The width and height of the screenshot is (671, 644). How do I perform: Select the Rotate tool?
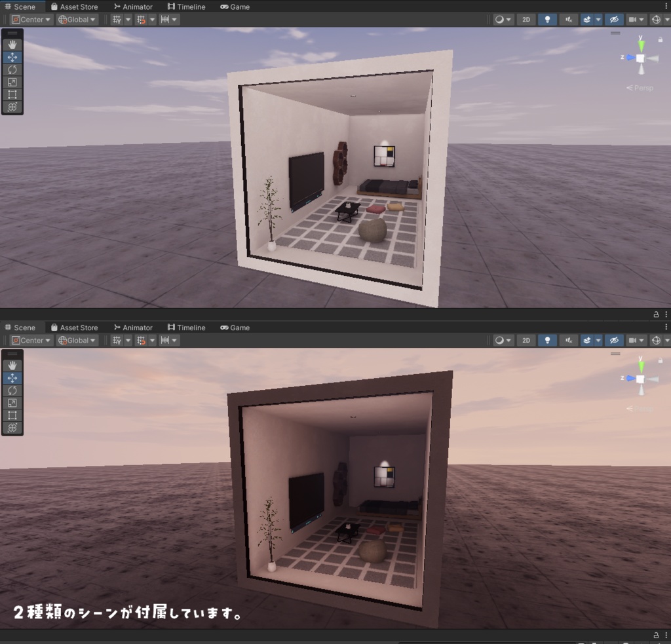[12, 69]
